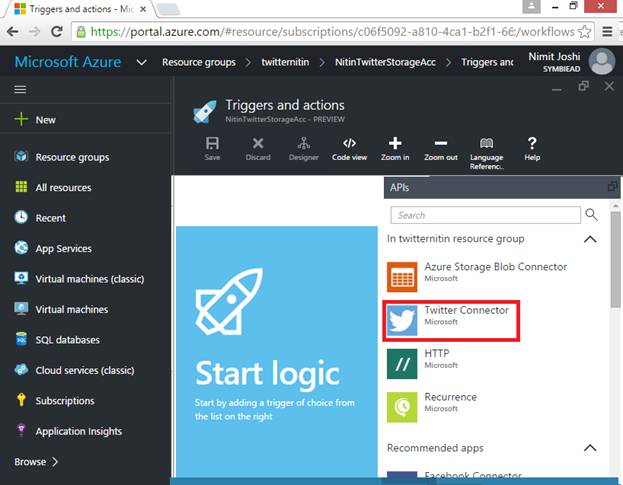Click the APIs panel vertical scrollbar

(x=615, y=259)
